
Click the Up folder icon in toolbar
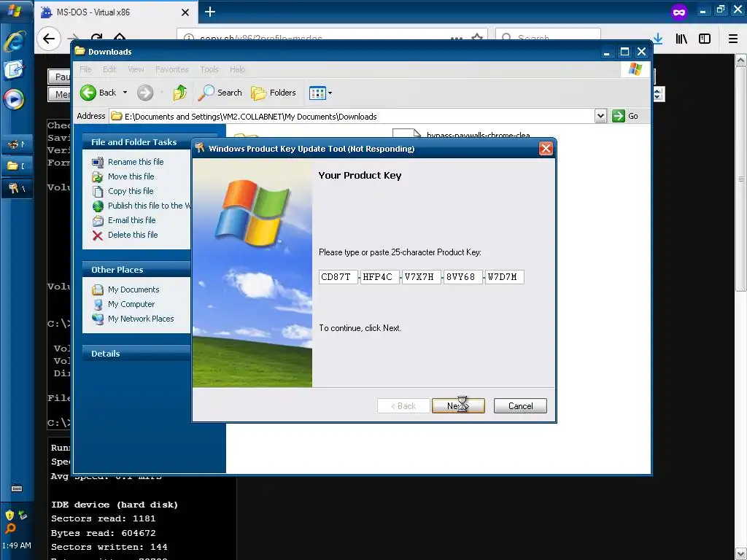[x=179, y=93]
